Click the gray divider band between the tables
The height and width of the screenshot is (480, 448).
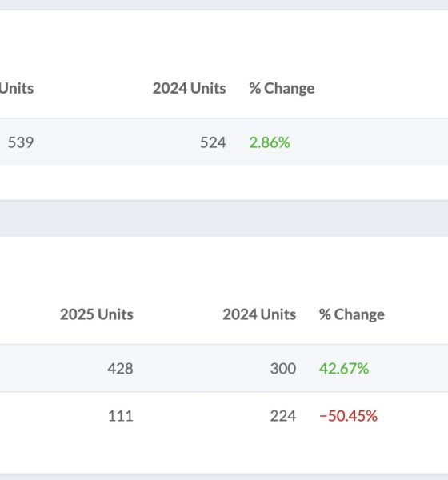[224, 218]
